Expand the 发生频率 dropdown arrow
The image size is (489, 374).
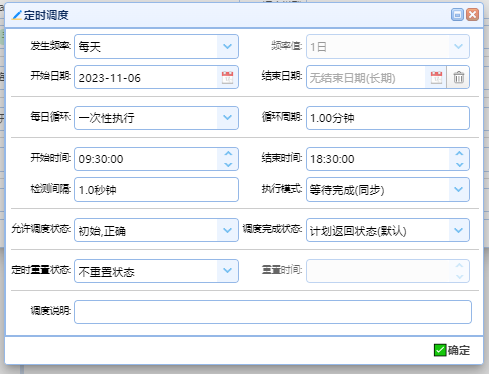pos(227,46)
